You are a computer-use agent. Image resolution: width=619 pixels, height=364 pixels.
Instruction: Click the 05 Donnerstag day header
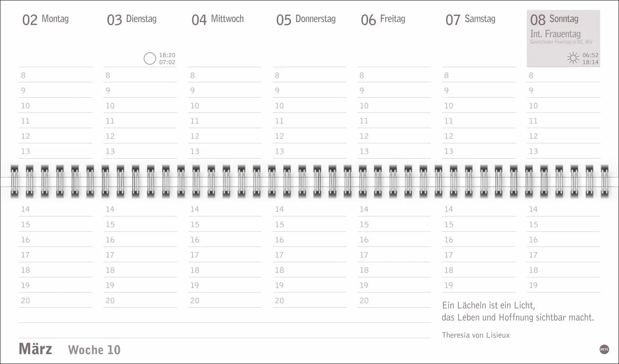[306, 20]
